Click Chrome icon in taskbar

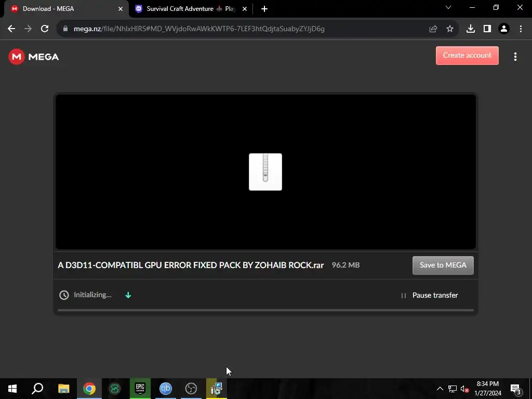click(89, 389)
